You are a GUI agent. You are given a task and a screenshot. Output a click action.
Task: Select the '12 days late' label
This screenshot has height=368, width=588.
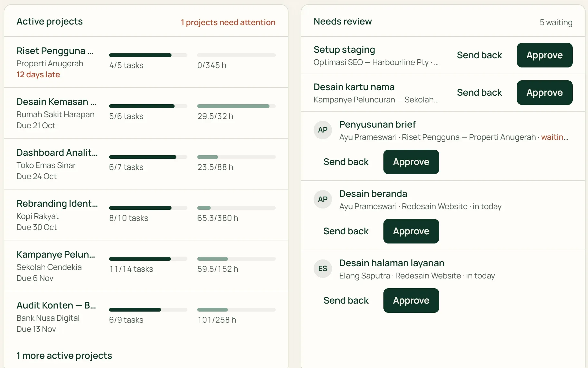pos(38,75)
